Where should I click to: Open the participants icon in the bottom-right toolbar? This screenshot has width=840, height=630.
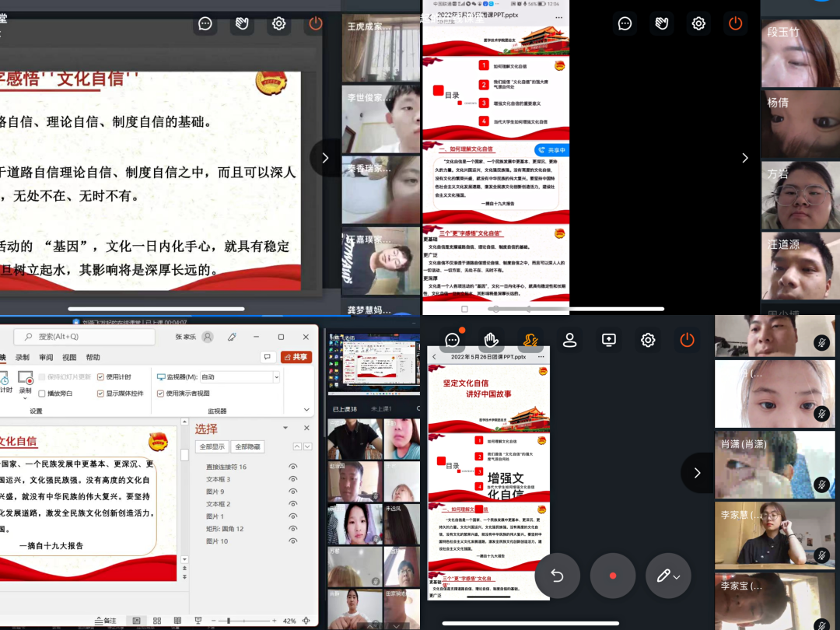[x=570, y=340]
